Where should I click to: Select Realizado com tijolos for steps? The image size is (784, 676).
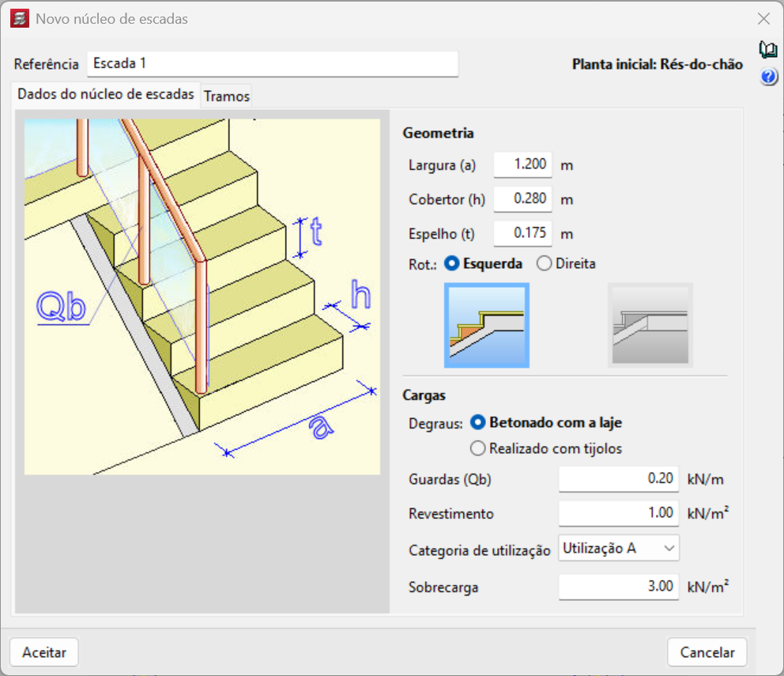[546, 448]
